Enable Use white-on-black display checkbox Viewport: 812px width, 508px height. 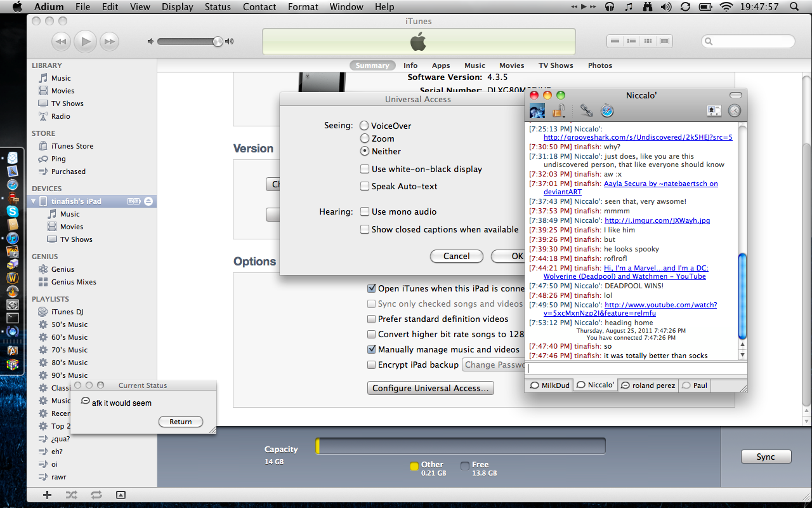pyautogui.click(x=365, y=169)
